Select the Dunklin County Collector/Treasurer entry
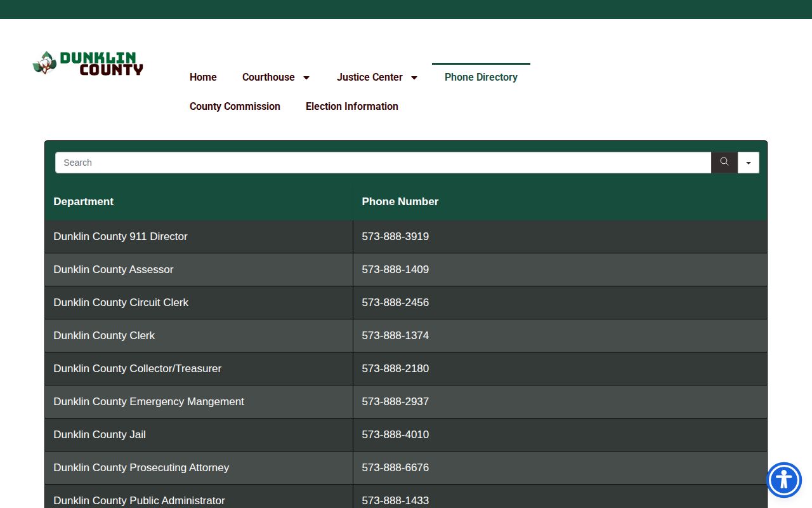The width and height of the screenshot is (812, 508). (138, 368)
